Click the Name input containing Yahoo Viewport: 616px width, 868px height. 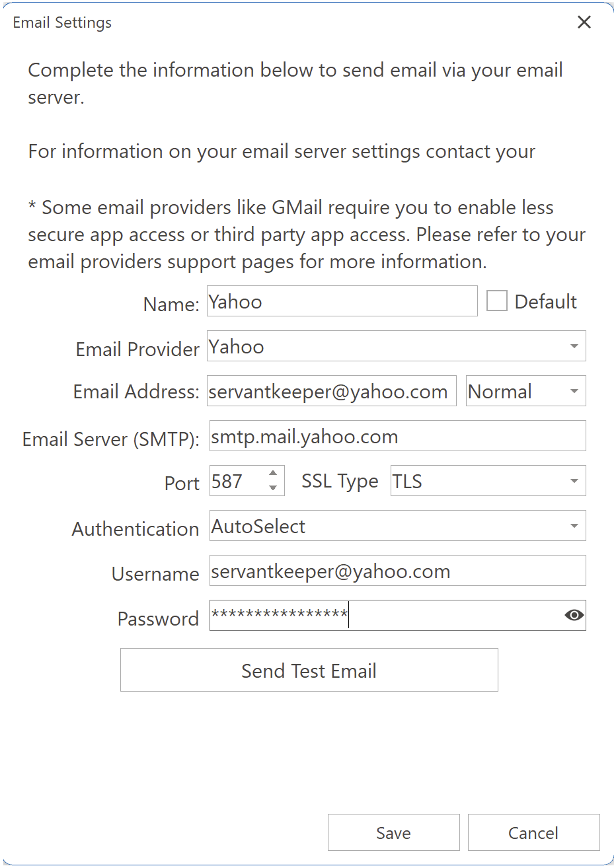click(x=342, y=301)
